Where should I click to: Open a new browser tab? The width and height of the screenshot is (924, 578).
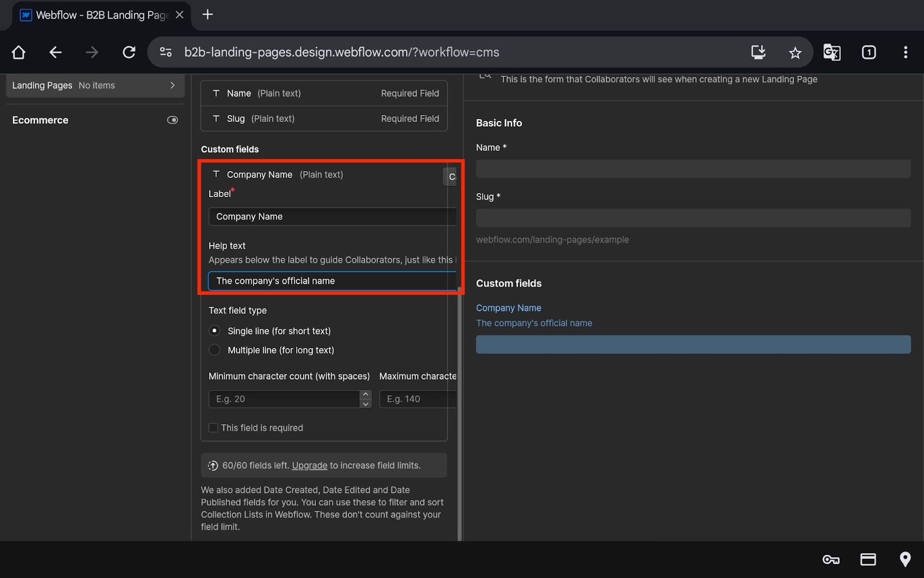click(208, 15)
